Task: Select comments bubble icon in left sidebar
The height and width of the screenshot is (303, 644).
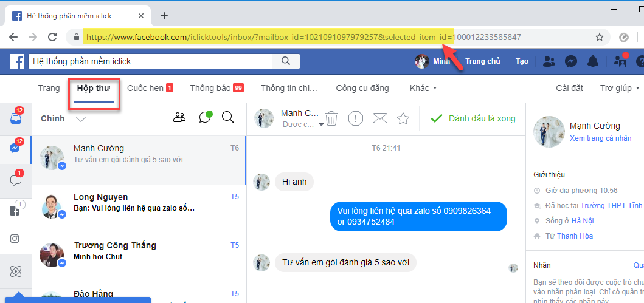Action: 16,180
